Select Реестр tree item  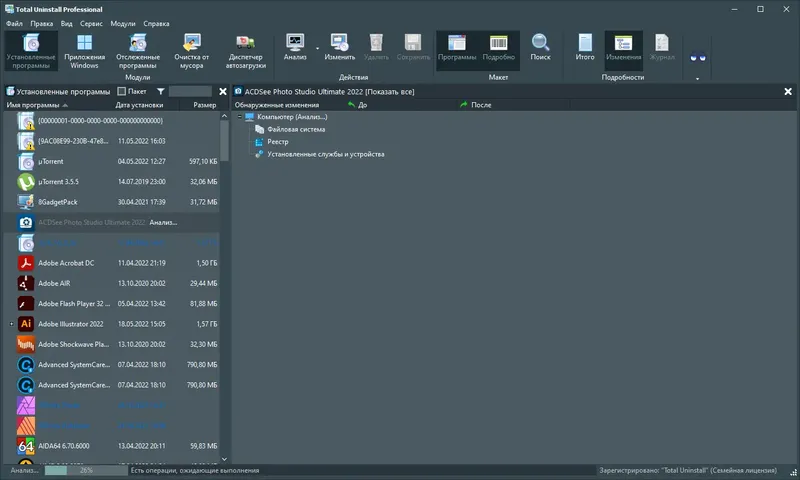click(x=278, y=142)
